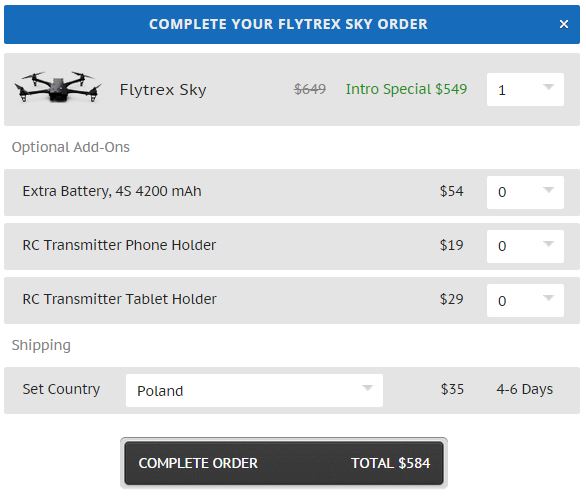Click the Flytrex Sky drone image

(58, 87)
